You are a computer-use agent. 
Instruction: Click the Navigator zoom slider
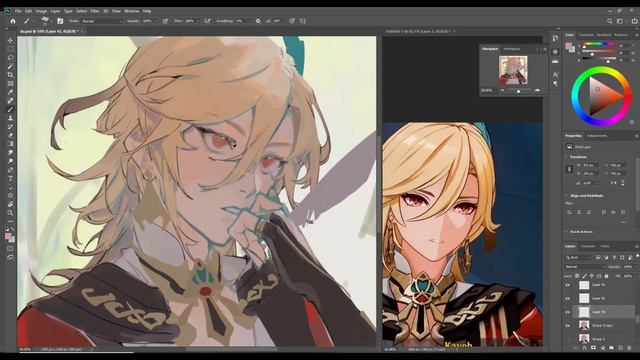pos(519,90)
